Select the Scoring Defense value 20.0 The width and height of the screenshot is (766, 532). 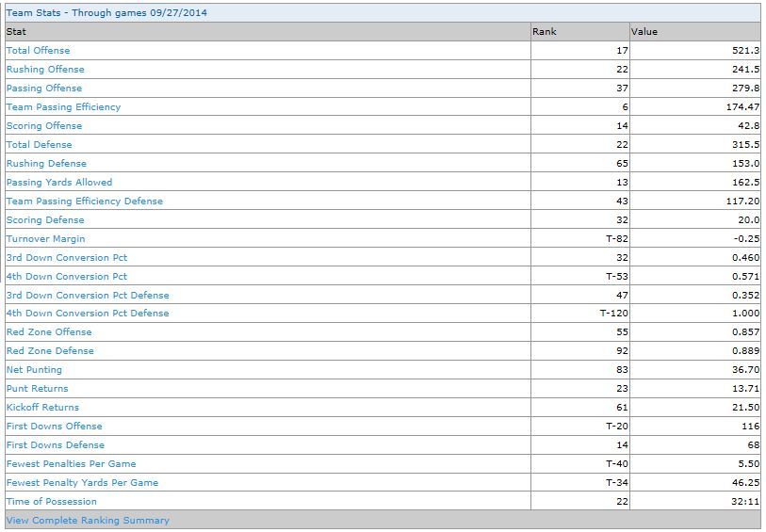click(x=748, y=219)
